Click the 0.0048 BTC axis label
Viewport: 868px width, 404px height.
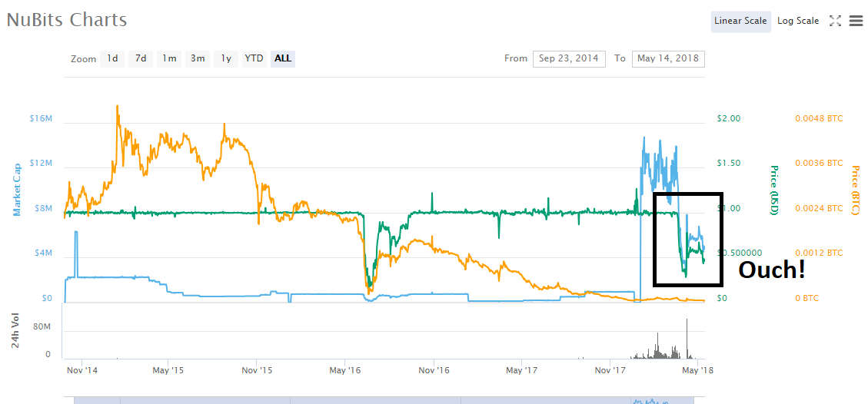(x=819, y=118)
